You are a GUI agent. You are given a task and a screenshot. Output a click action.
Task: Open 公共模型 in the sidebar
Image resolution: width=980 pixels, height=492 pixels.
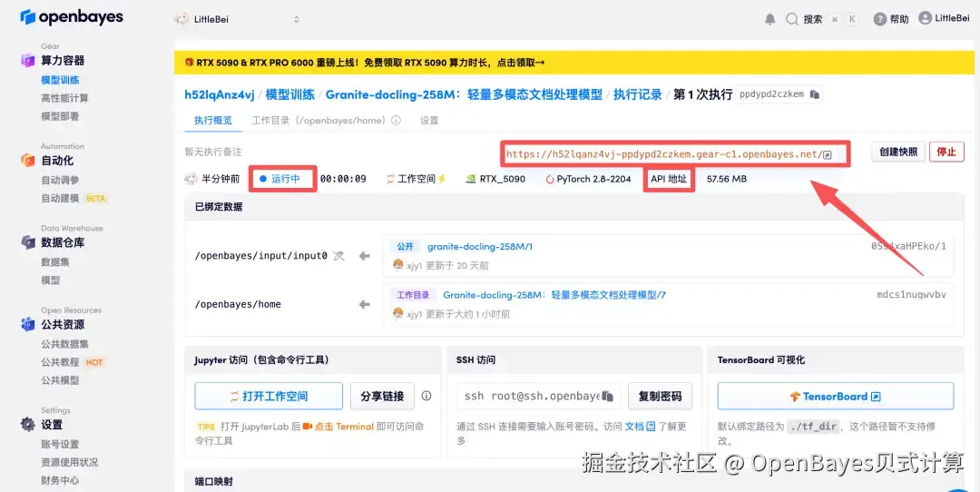(x=60, y=380)
